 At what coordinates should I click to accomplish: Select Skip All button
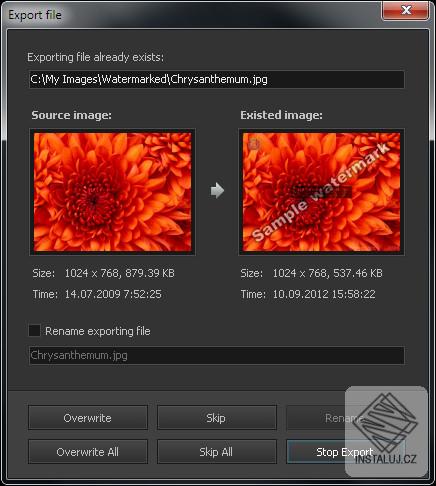click(x=217, y=452)
